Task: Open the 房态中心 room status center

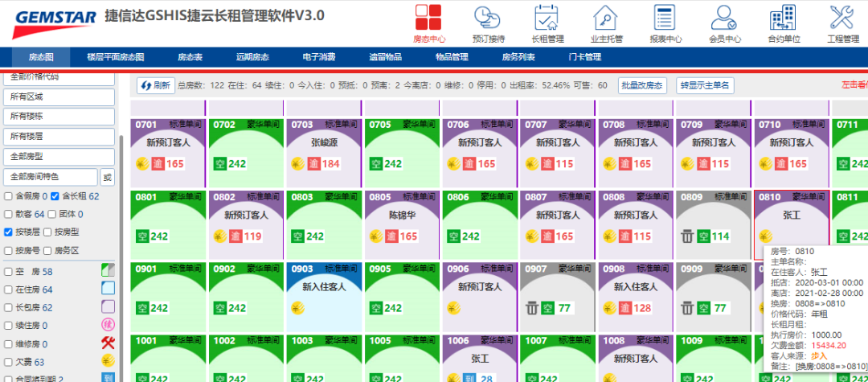Action: 428,23
